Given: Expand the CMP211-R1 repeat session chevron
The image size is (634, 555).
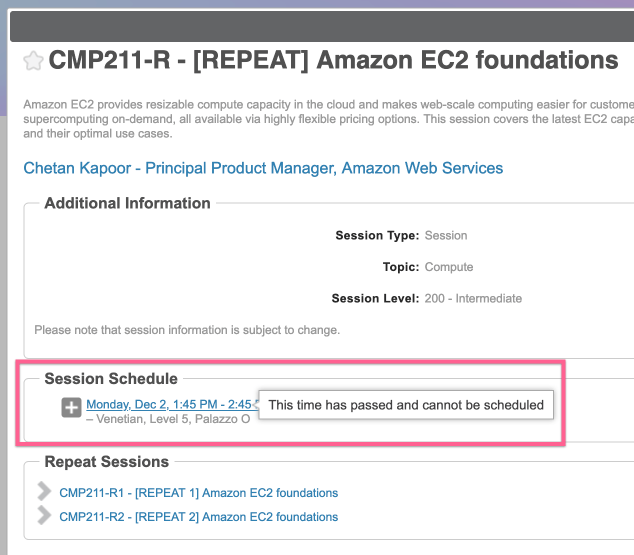Looking at the screenshot, I should coord(44,492).
